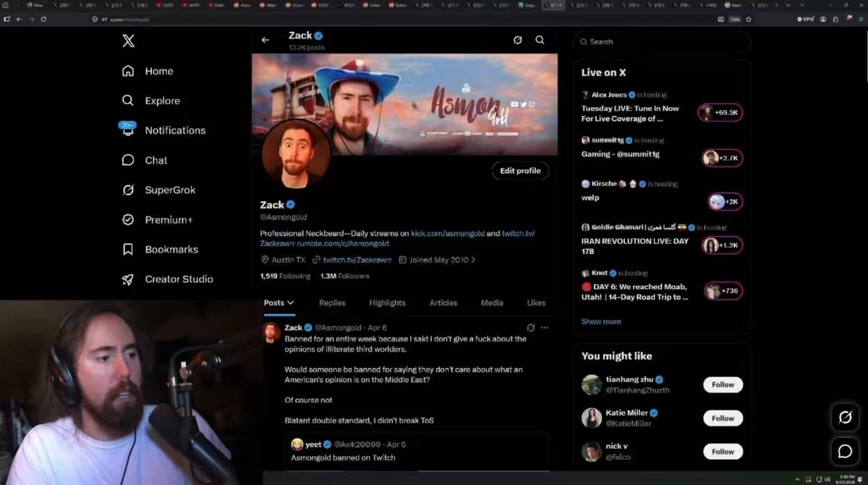
Task: Click the +2.7K listeners badge
Action: 722,158
